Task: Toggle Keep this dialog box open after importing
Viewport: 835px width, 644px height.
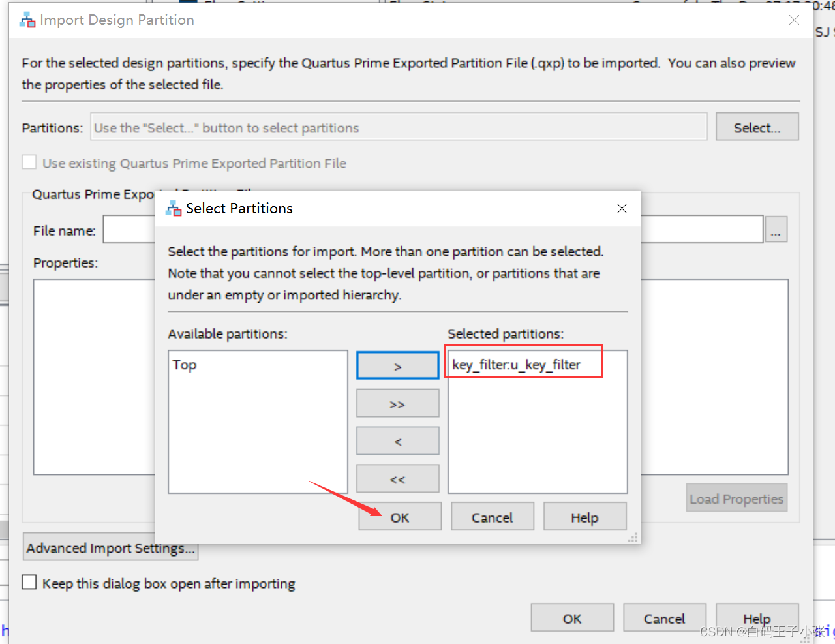Action: 29,582
